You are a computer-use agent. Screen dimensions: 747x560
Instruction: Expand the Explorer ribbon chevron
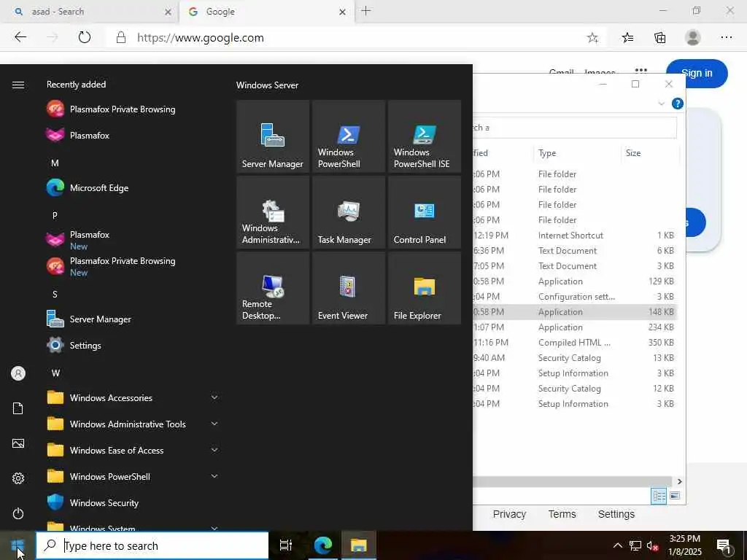tap(661, 104)
